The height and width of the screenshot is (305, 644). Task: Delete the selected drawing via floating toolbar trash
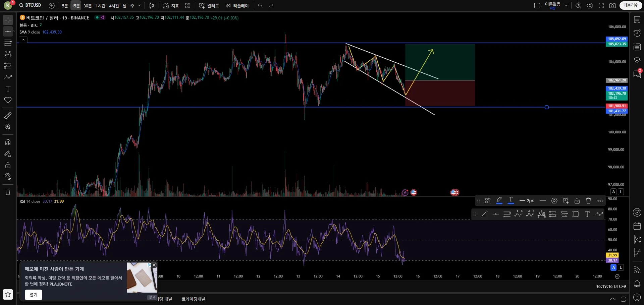[x=588, y=201]
